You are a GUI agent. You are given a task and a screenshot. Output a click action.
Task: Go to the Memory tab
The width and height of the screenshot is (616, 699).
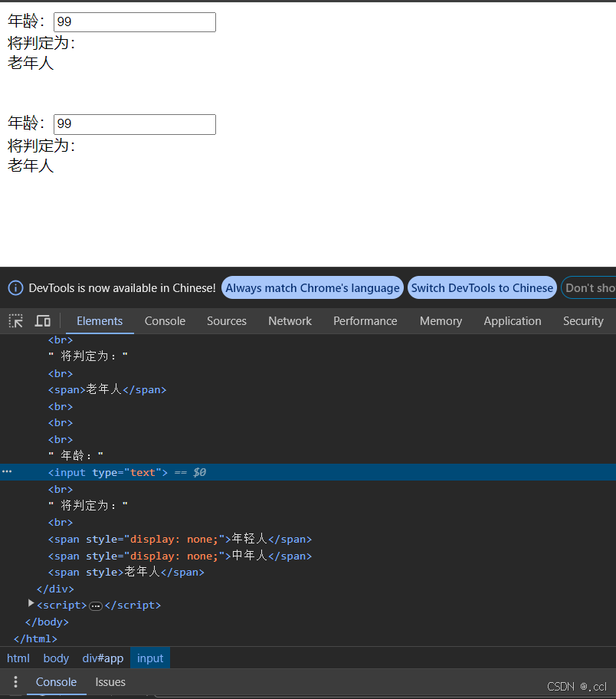441,321
